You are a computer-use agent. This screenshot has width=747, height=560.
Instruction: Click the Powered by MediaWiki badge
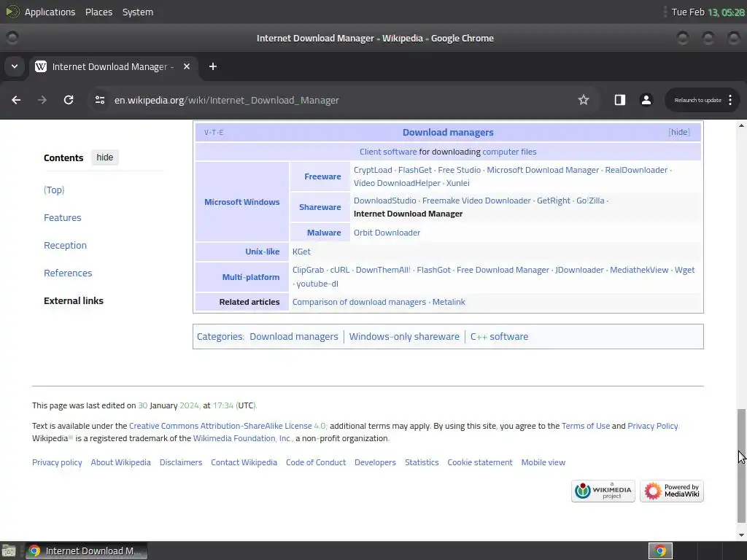[672, 491]
